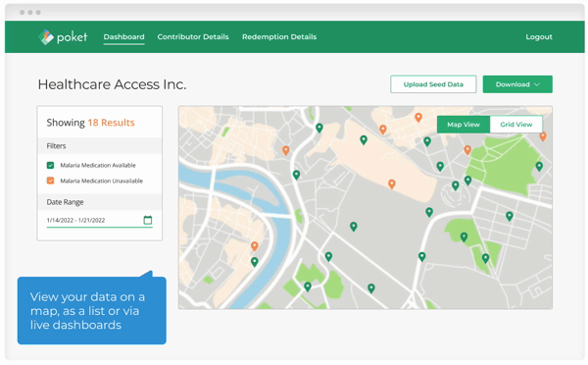Click the Logout link

539,37
